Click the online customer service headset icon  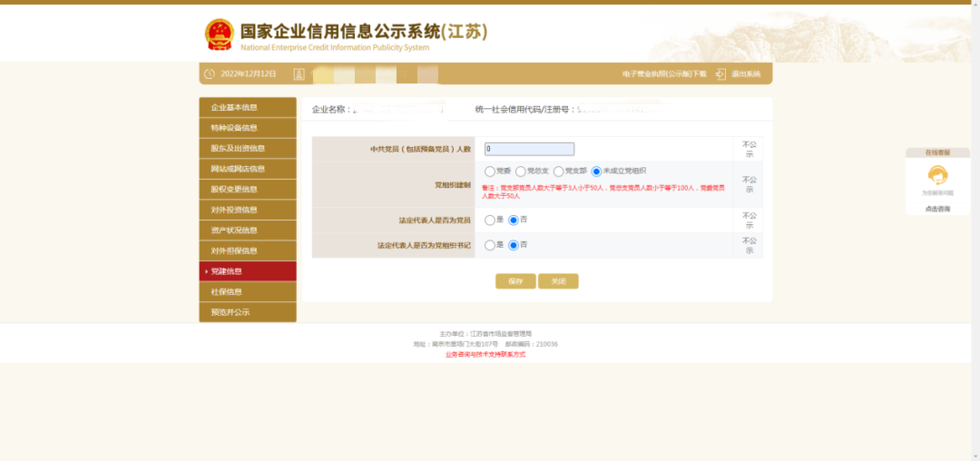coord(937,175)
